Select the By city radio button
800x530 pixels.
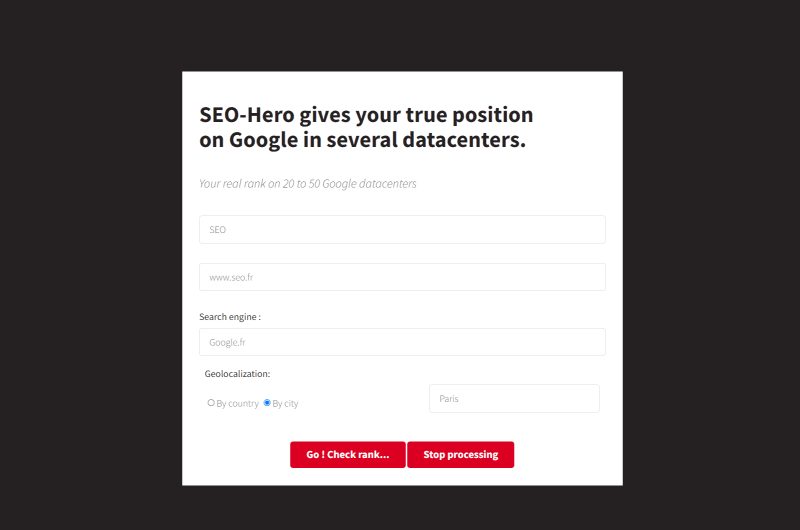click(267, 402)
